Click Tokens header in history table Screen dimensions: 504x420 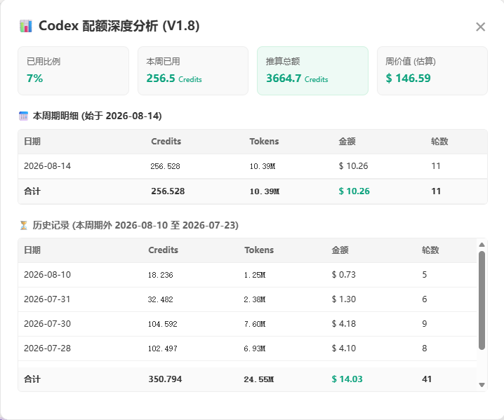click(x=259, y=250)
